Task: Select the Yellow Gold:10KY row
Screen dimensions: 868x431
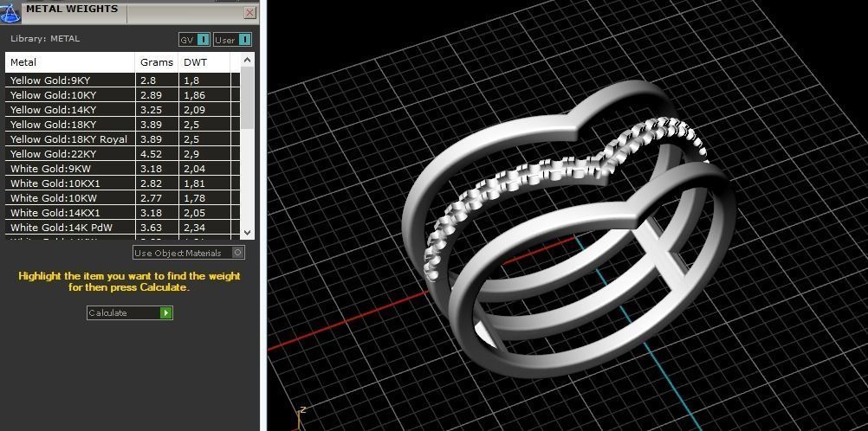Action: point(123,95)
